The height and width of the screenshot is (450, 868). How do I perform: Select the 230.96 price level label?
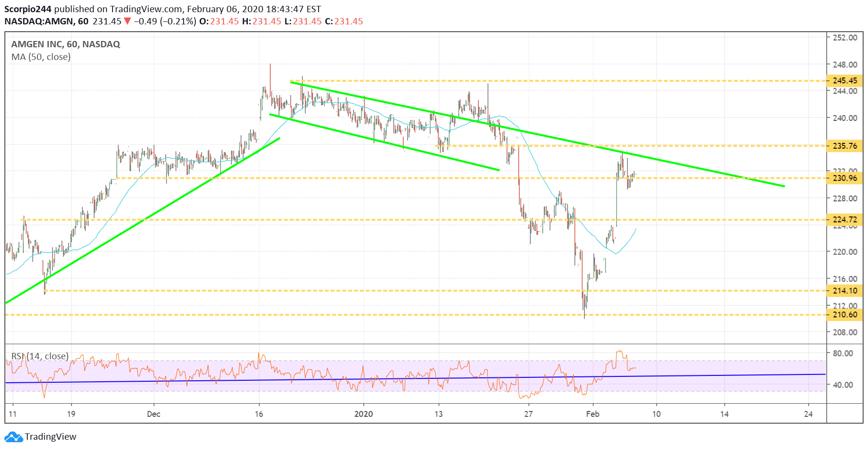point(845,178)
